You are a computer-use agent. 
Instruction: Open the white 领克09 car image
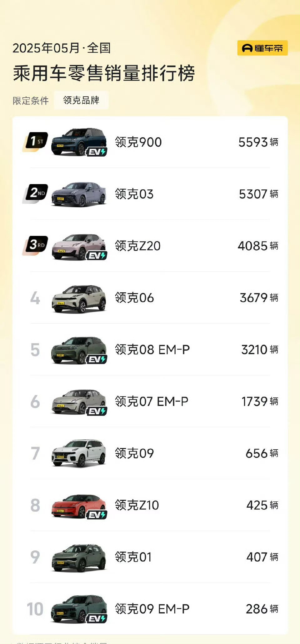click(x=79, y=453)
